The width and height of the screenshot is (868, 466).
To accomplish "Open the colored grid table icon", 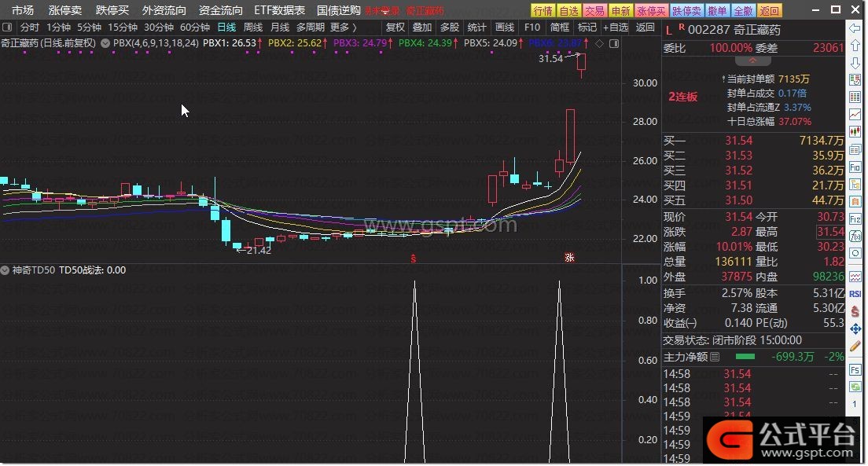I will [x=855, y=97].
